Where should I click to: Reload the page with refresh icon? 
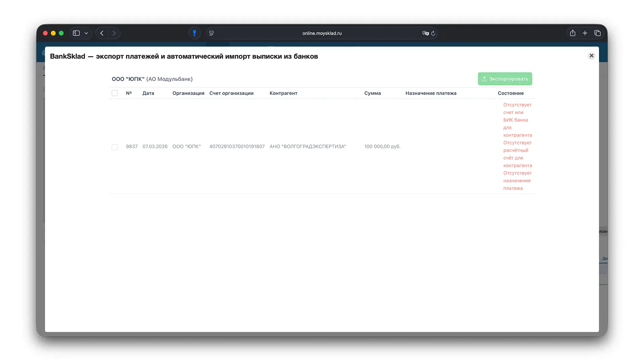(x=433, y=33)
